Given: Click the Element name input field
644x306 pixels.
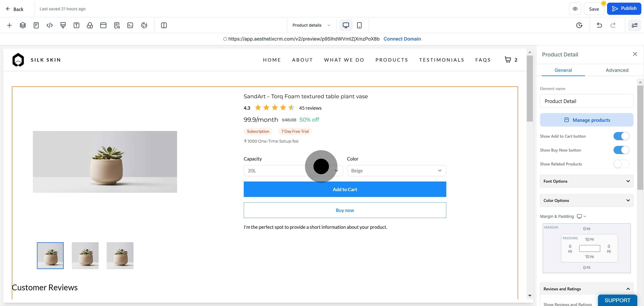Looking at the screenshot, I should pyautogui.click(x=587, y=101).
